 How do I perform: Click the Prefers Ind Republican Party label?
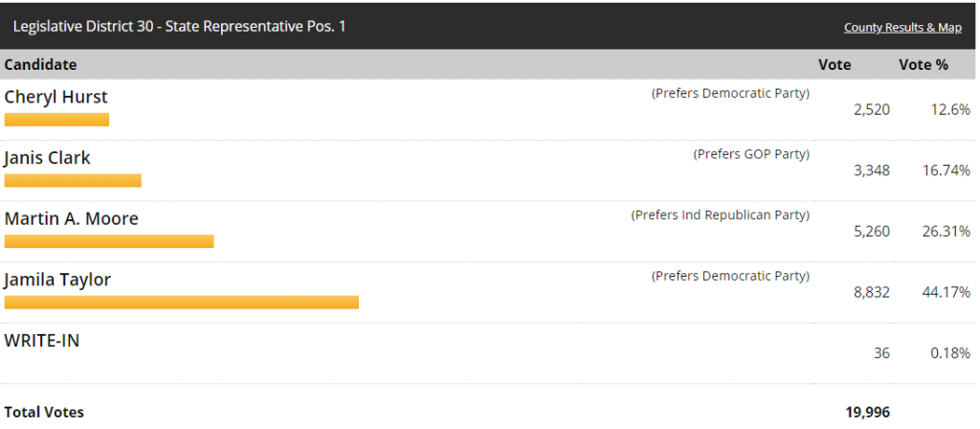(720, 215)
